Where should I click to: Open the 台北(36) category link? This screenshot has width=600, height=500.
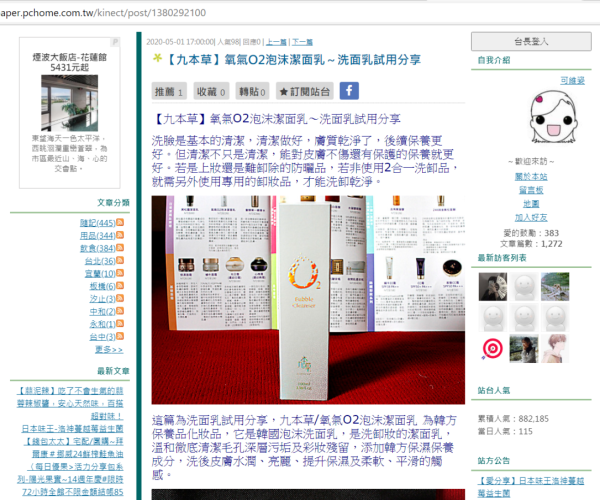click(x=100, y=261)
